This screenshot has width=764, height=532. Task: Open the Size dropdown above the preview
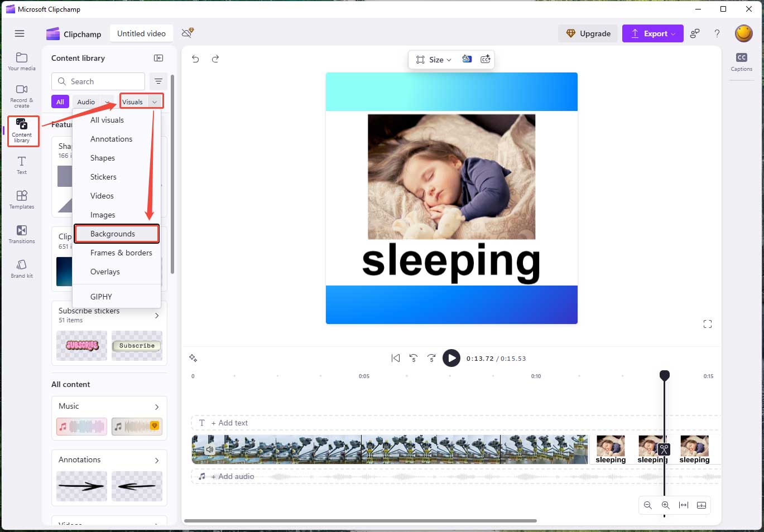(433, 60)
